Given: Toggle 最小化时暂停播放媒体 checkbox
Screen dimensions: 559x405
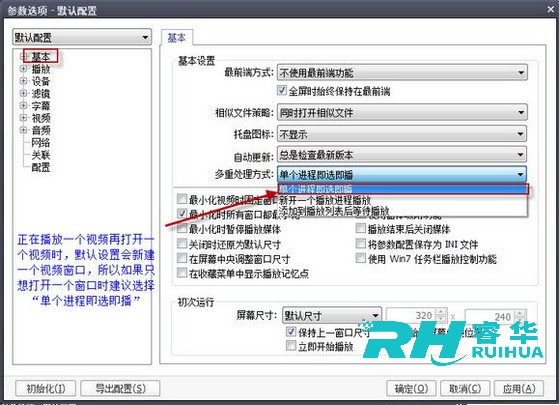Looking at the screenshot, I should click(182, 228).
